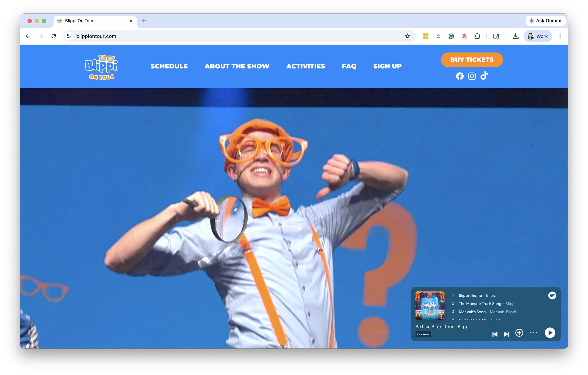Open the orange starburst Claude extension icon
This screenshot has width=588, height=375.
pyautogui.click(x=464, y=36)
